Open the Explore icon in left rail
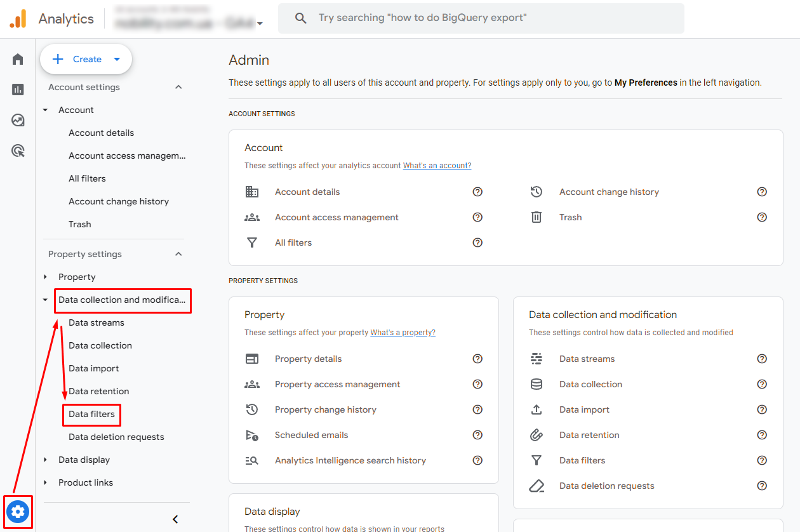 [x=18, y=120]
